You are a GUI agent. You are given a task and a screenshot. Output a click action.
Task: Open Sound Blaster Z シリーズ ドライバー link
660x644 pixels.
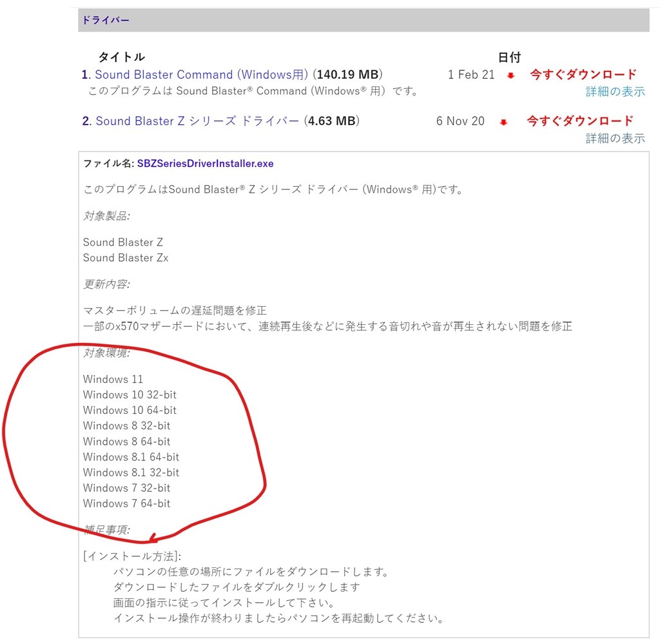tap(197, 121)
